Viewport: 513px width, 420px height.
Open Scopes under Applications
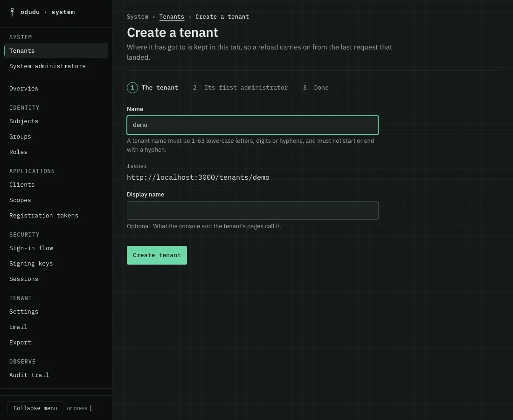(x=56, y=200)
